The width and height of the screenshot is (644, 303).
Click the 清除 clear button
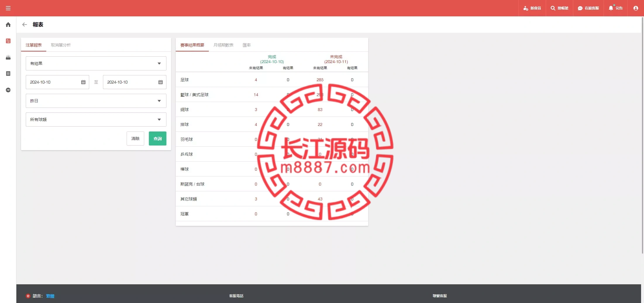pyautogui.click(x=135, y=138)
